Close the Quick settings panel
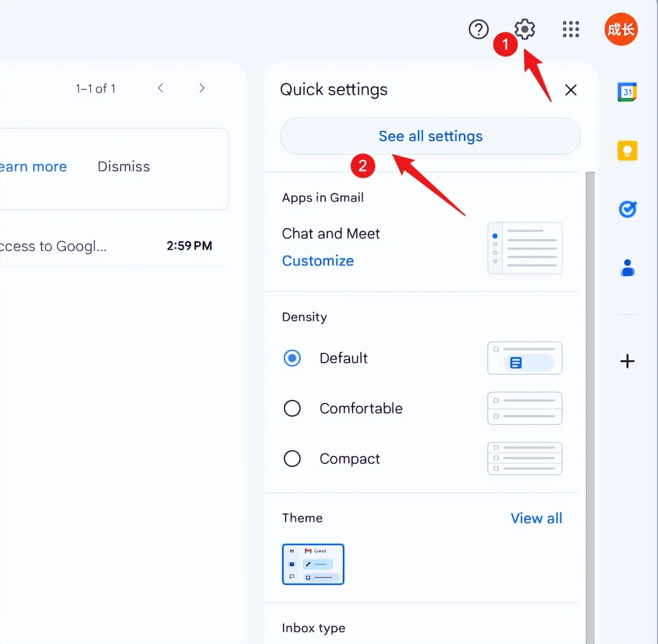 tap(571, 90)
